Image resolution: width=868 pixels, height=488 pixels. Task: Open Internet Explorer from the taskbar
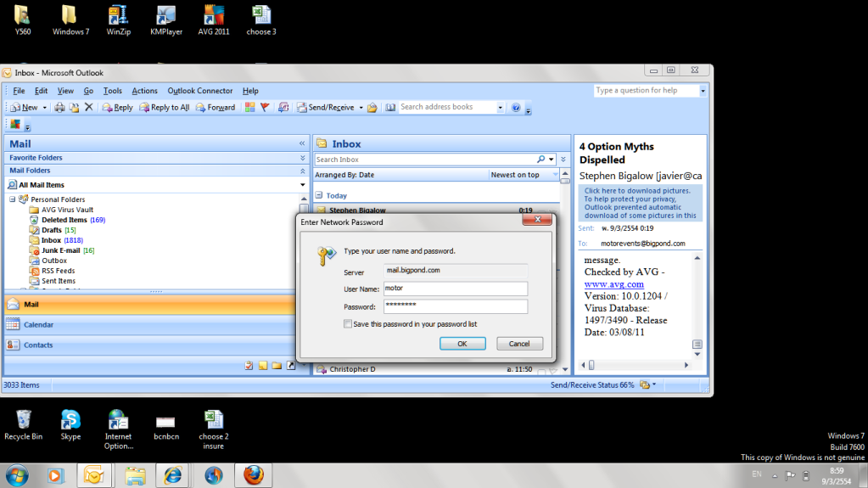click(x=173, y=475)
